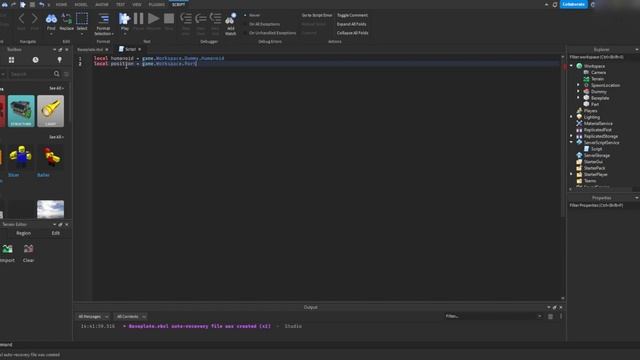Expand the Lighting service node
The image size is (640, 360).
click(571, 117)
